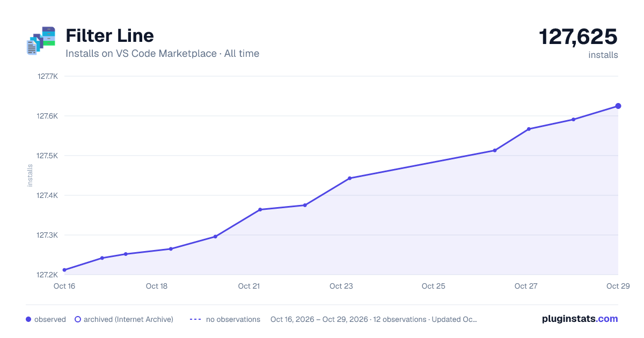Click the data point above the Oct 23 label
Screen dimensions: 644x338
(x=350, y=178)
